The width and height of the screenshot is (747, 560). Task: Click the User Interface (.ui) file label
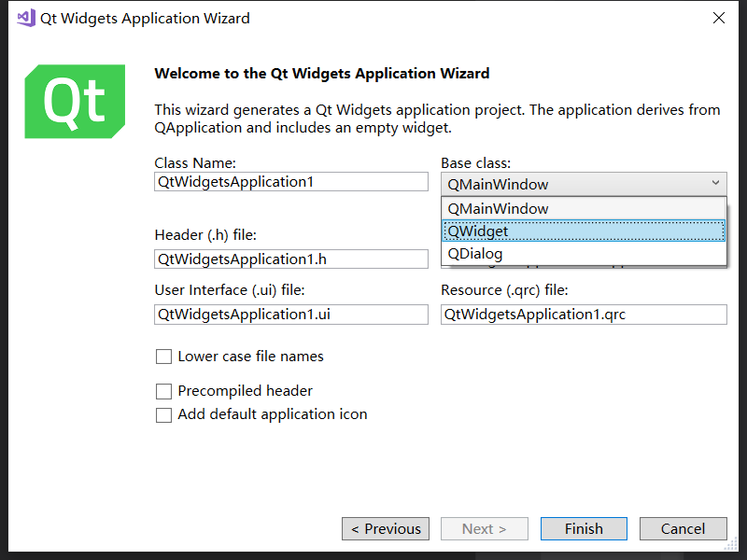coord(230,290)
